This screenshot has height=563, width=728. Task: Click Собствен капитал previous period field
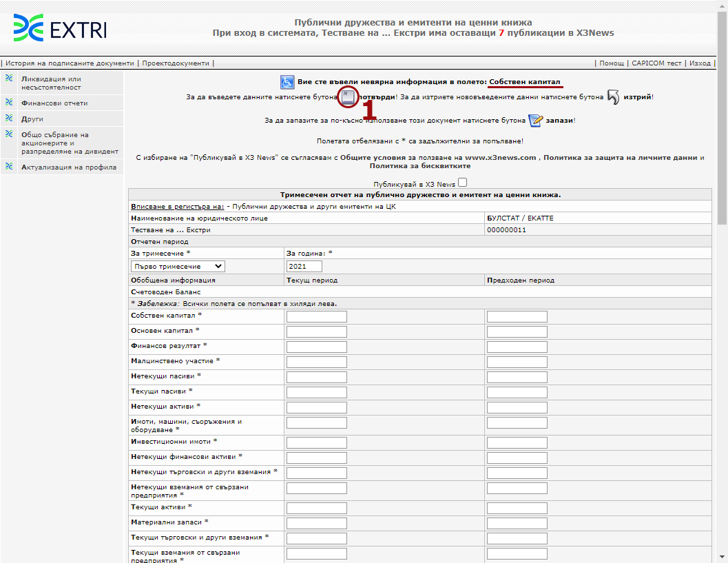(517, 317)
